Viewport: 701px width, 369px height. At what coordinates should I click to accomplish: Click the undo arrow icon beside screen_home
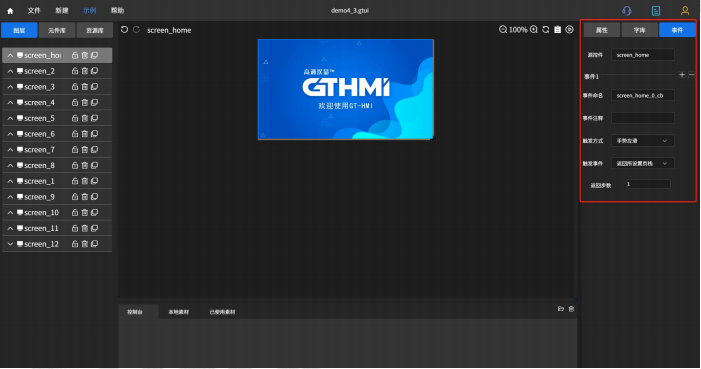coord(124,30)
